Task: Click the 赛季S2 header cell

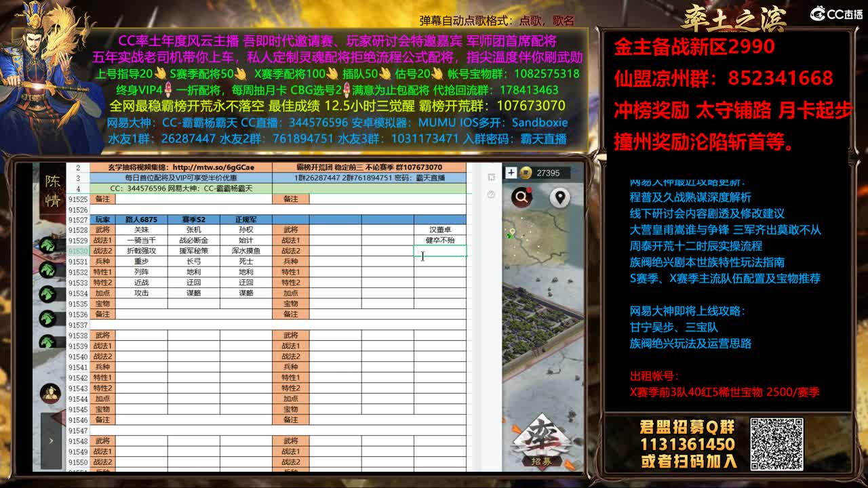Action: [x=193, y=220]
